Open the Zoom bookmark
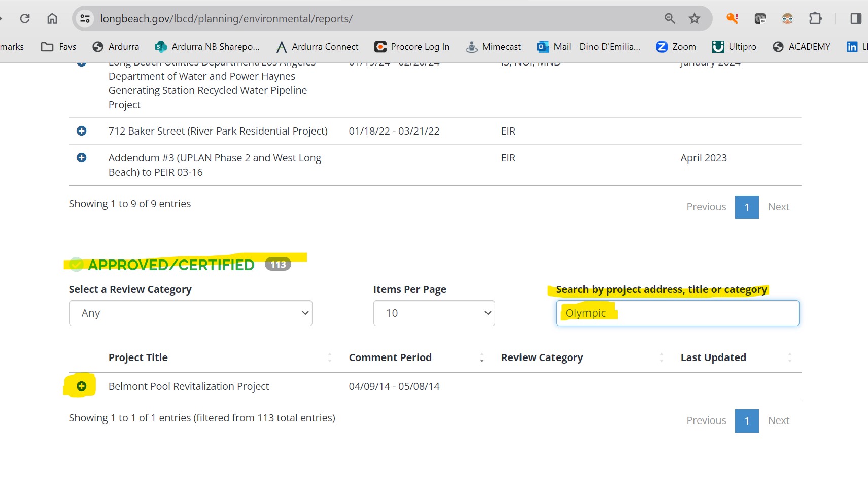Image resolution: width=868 pixels, height=488 pixels. [x=676, y=47]
